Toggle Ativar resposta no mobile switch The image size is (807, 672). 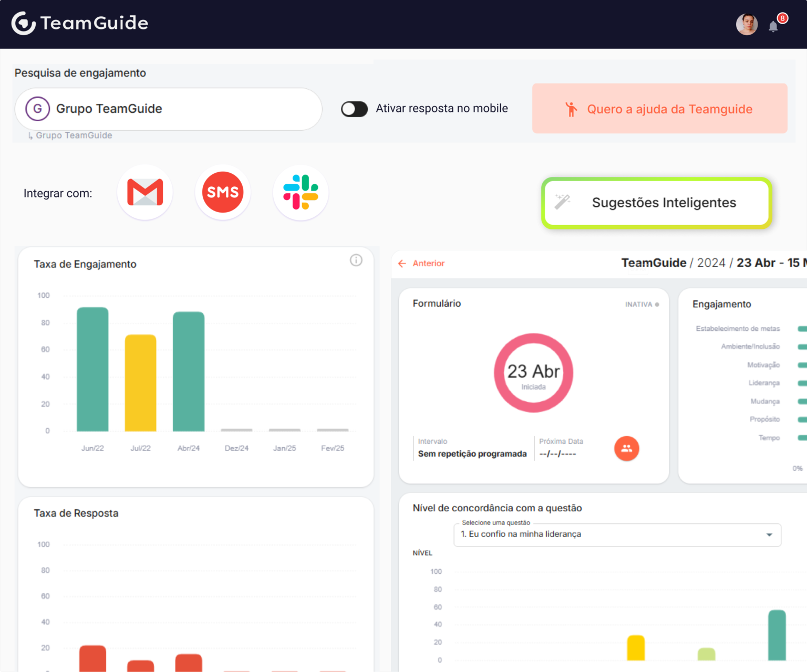click(354, 109)
